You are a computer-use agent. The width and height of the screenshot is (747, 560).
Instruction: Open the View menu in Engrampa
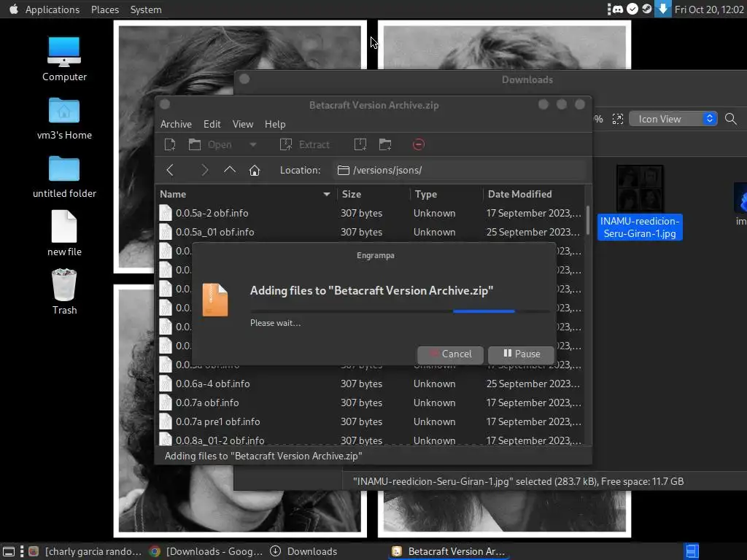[242, 124]
